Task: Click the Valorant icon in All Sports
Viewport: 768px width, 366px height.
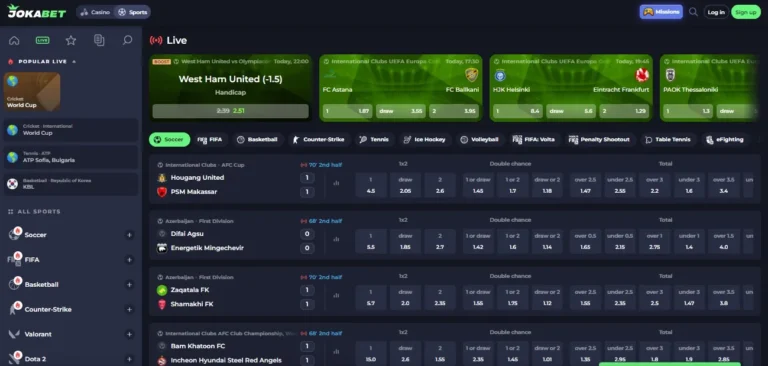Action: pyautogui.click(x=14, y=334)
